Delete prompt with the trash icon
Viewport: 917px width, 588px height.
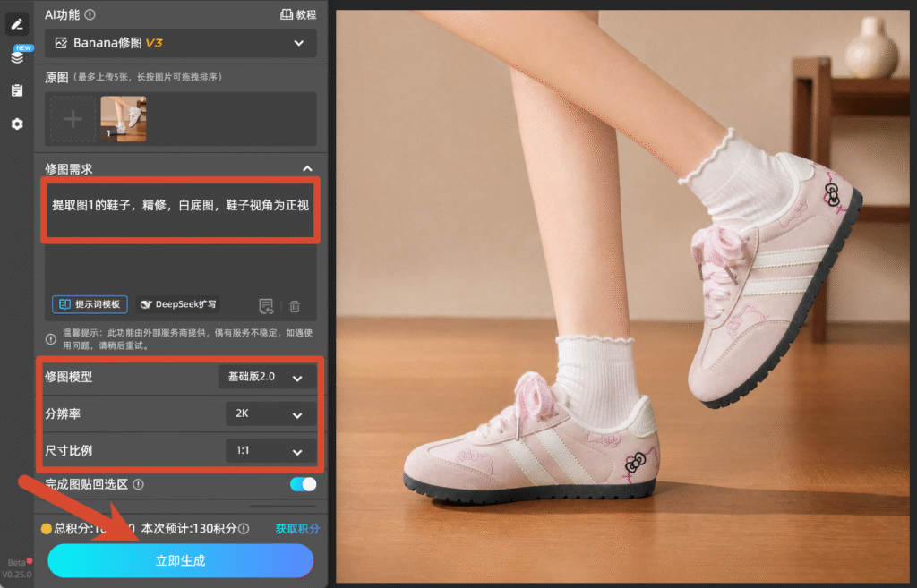click(x=295, y=306)
